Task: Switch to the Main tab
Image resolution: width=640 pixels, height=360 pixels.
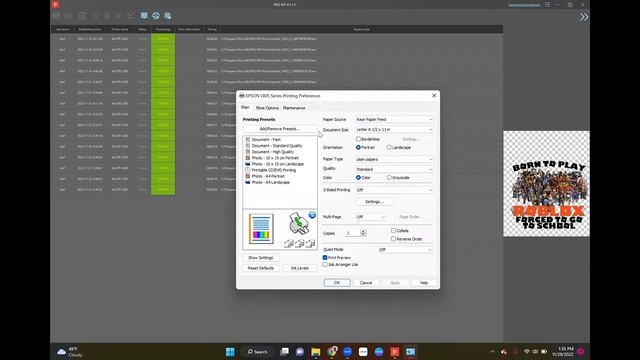Action: coord(245,107)
